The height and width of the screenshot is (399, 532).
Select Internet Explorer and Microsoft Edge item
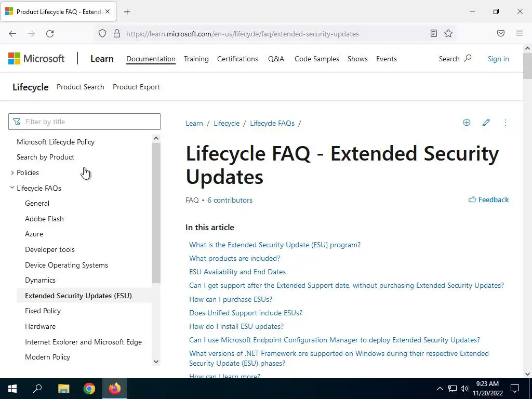pyautogui.click(x=84, y=342)
